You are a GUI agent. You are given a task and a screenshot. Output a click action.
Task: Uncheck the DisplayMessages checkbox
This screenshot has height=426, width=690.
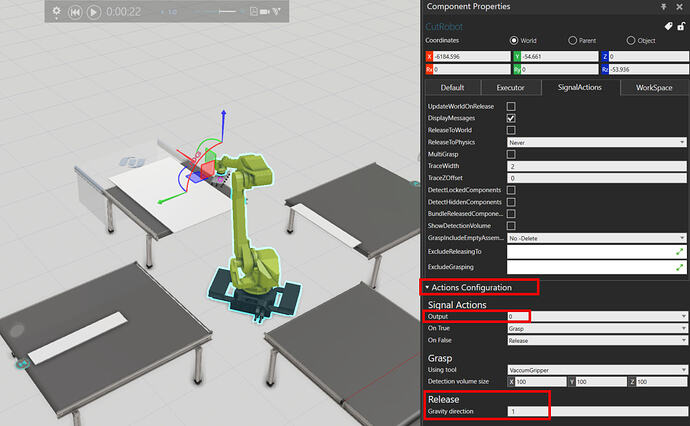click(511, 118)
